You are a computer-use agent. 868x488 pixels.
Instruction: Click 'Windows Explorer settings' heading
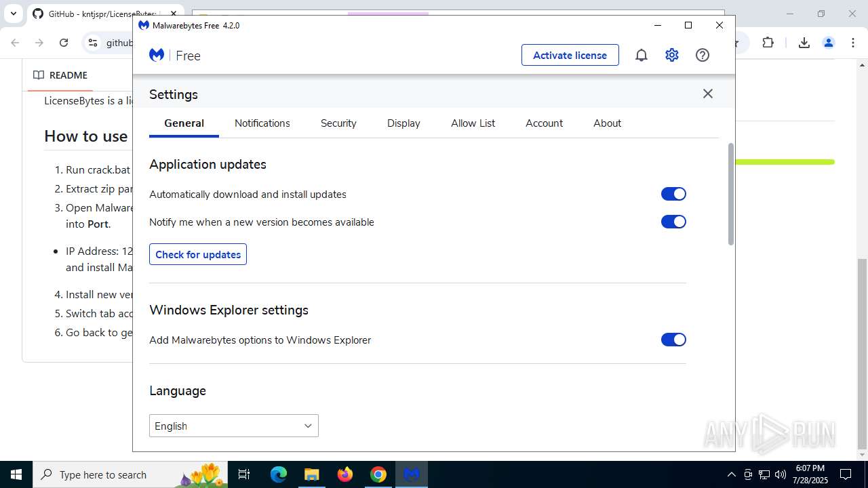point(229,310)
